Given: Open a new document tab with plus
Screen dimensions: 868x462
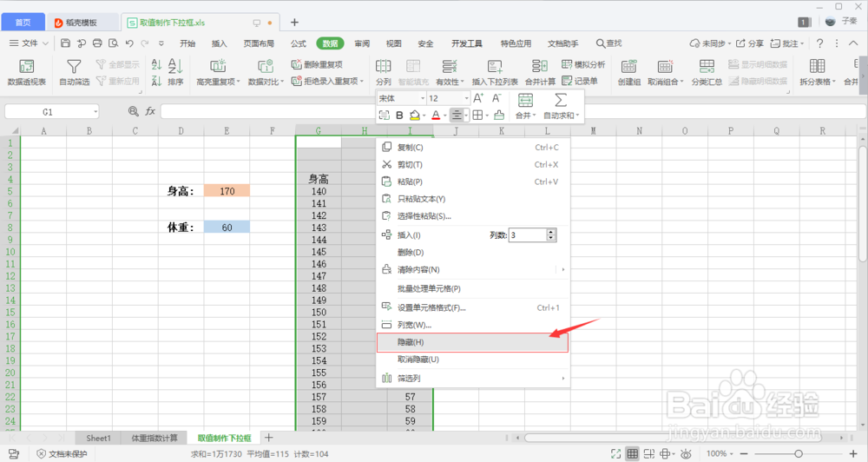Looking at the screenshot, I should [x=294, y=23].
